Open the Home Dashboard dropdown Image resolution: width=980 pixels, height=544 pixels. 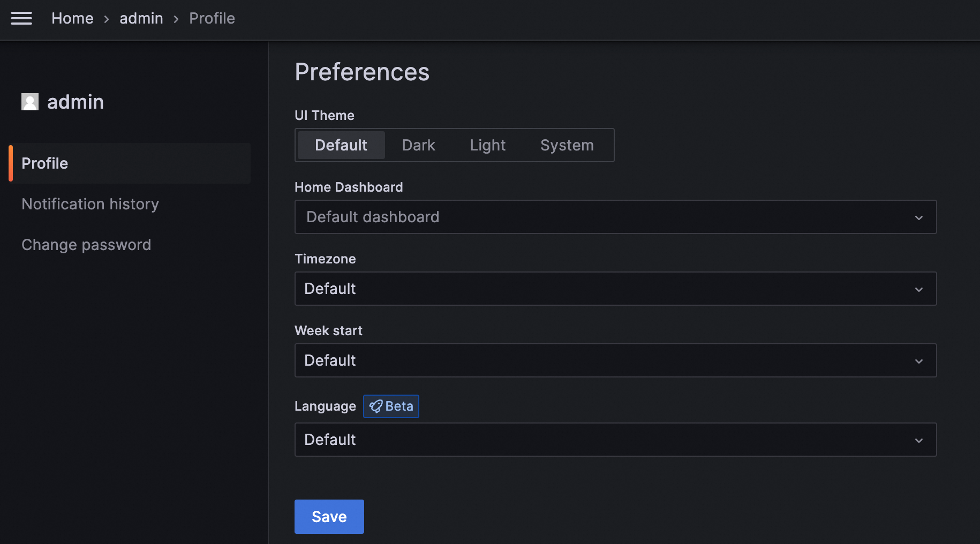[605, 217]
